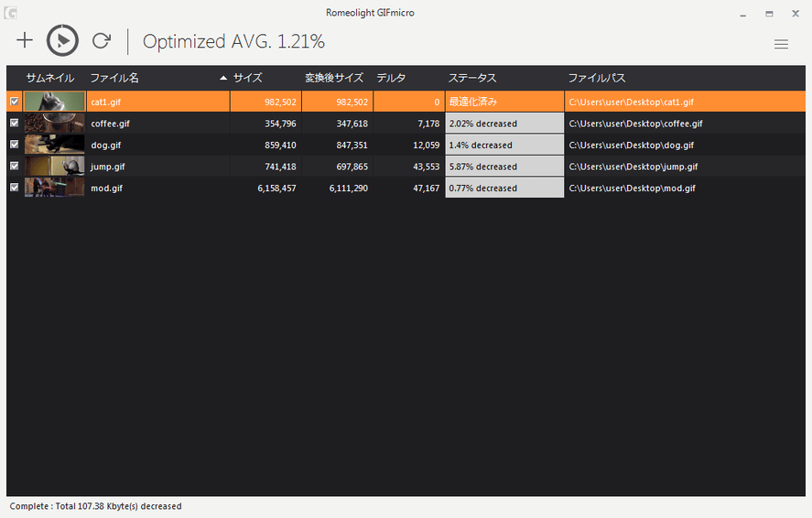812x518 pixels.
Task: Click the refresh arrow icon
Action: (x=102, y=40)
